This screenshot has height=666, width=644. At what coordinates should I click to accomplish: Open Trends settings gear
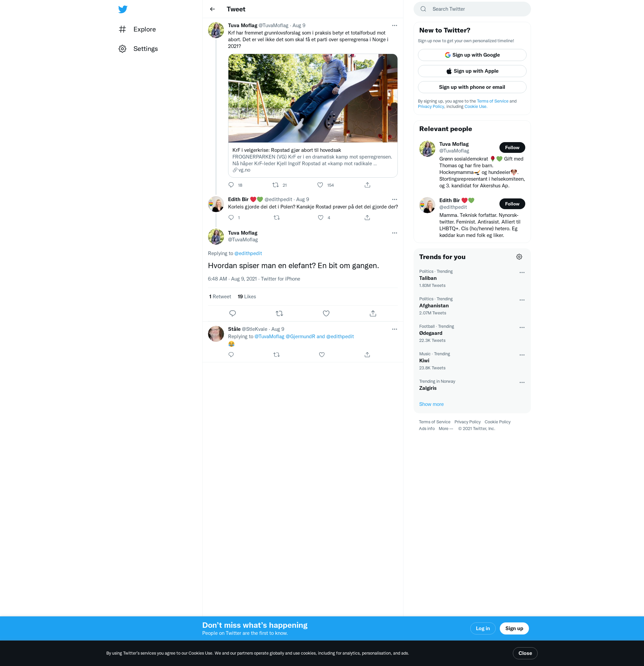pyautogui.click(x=519, y=257)
